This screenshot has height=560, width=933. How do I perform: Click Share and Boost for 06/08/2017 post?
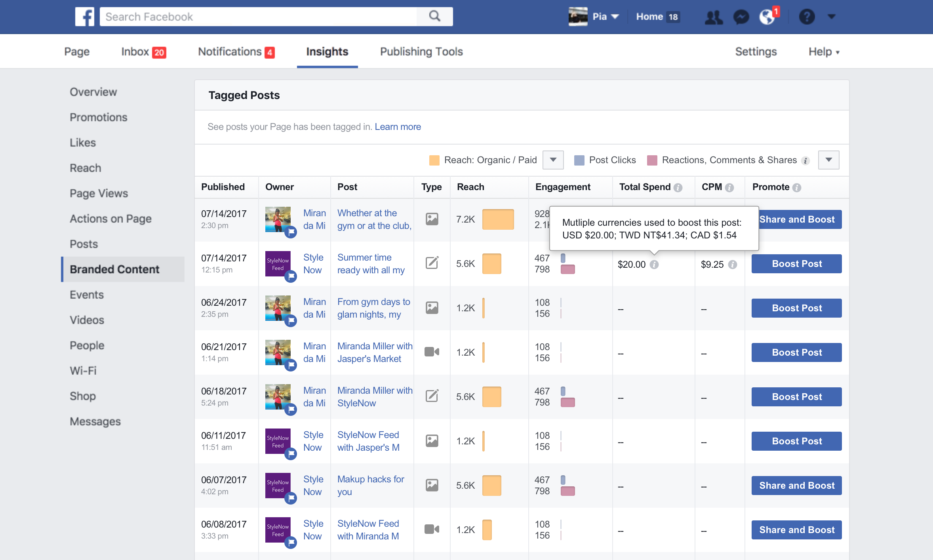click(x=797, y=530)
